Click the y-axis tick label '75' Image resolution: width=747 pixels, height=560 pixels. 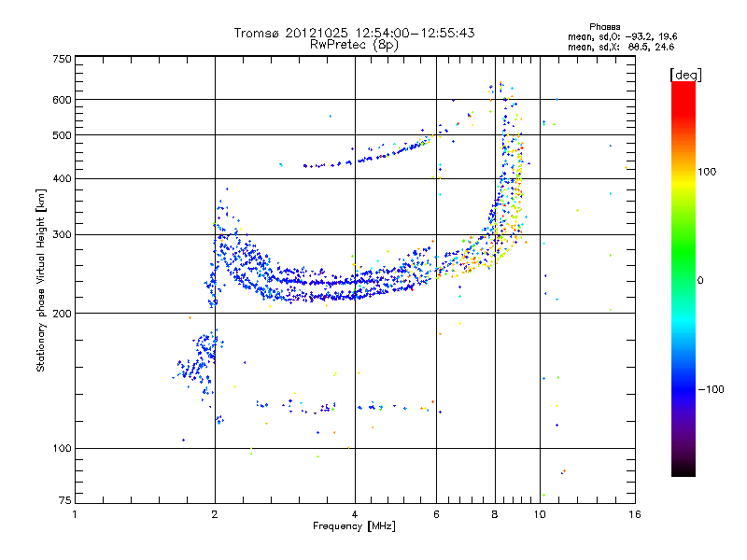pyautogui.click(x=65, y=500)
